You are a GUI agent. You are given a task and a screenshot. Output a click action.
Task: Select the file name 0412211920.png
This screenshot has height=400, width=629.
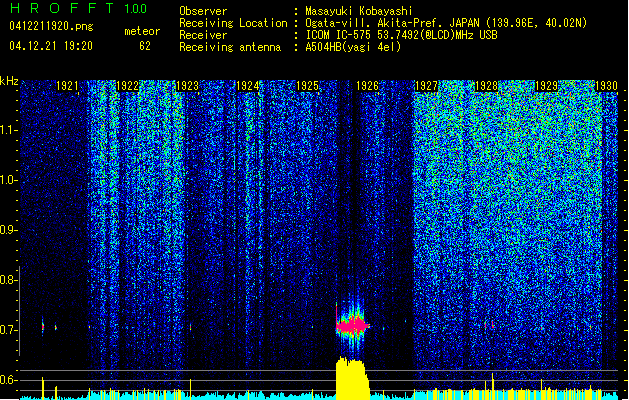coord(51,27)
